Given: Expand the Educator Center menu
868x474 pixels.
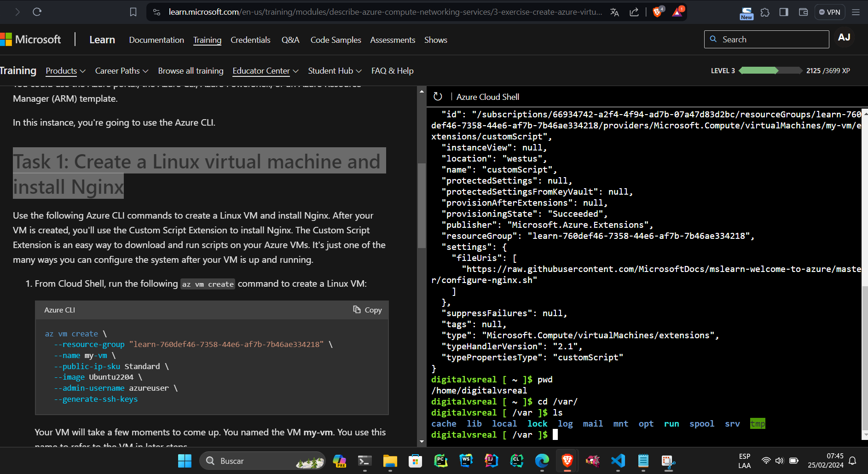Looking at the screenshot, I should point(265,71).
